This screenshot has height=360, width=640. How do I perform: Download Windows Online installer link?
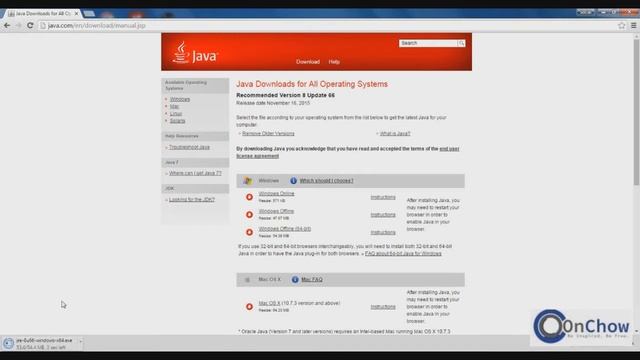click(x=276, y=193)
